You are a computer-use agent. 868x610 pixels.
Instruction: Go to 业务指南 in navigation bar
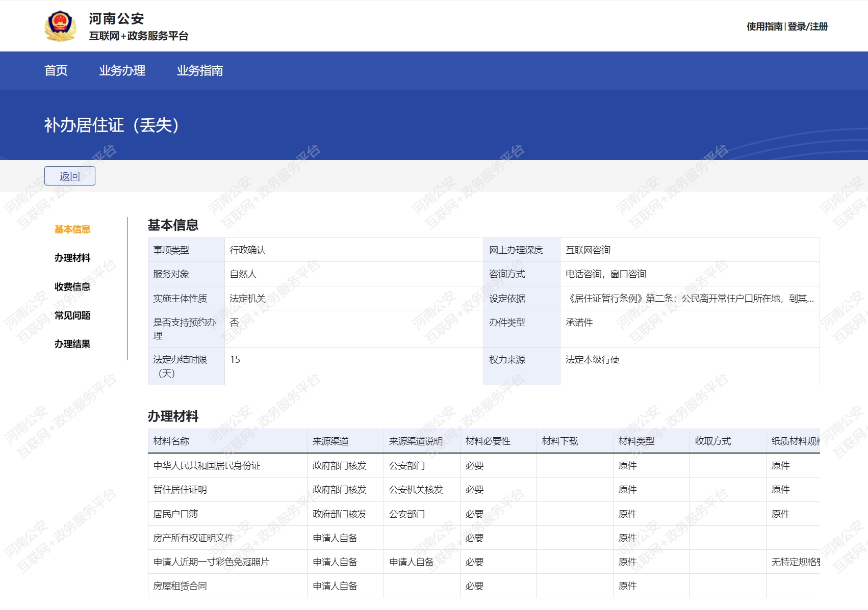point(200,70)
